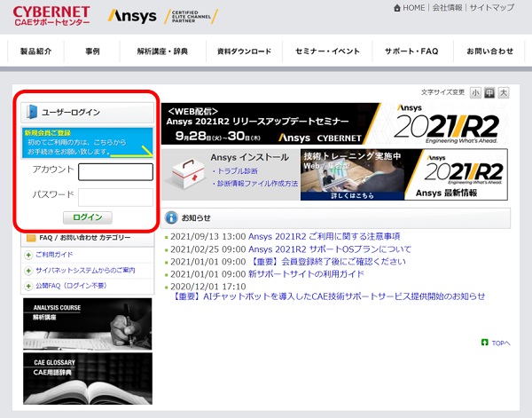The height and width of the screenshot is (418, 532).
Task: Open 公開FAQ(ログイン不要) link
Action: tap(72, 286)
